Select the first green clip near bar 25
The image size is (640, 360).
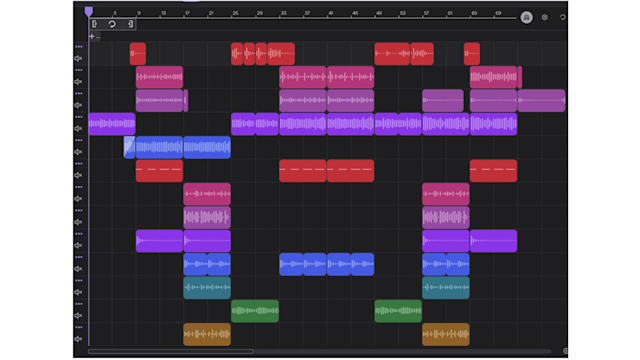point(255,311)
